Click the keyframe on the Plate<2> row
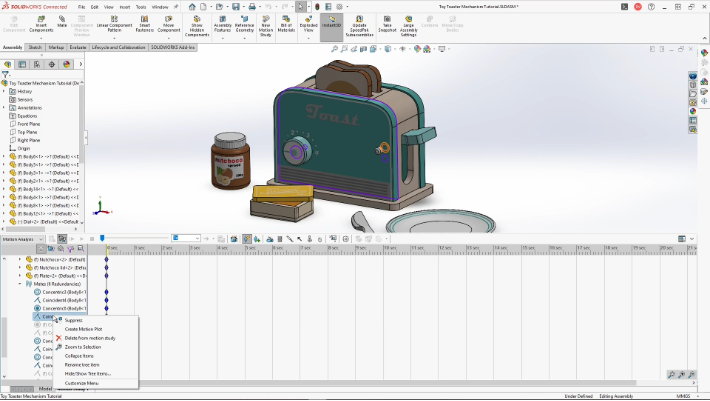Viewport: 710px width, 401px height. [107, 276]
